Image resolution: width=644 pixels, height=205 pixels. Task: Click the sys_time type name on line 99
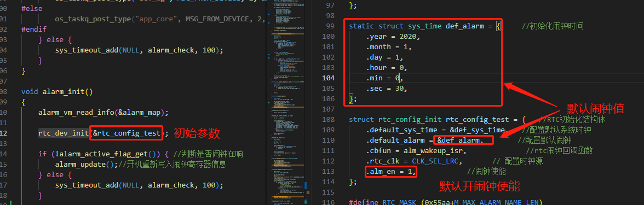(425, 26)
